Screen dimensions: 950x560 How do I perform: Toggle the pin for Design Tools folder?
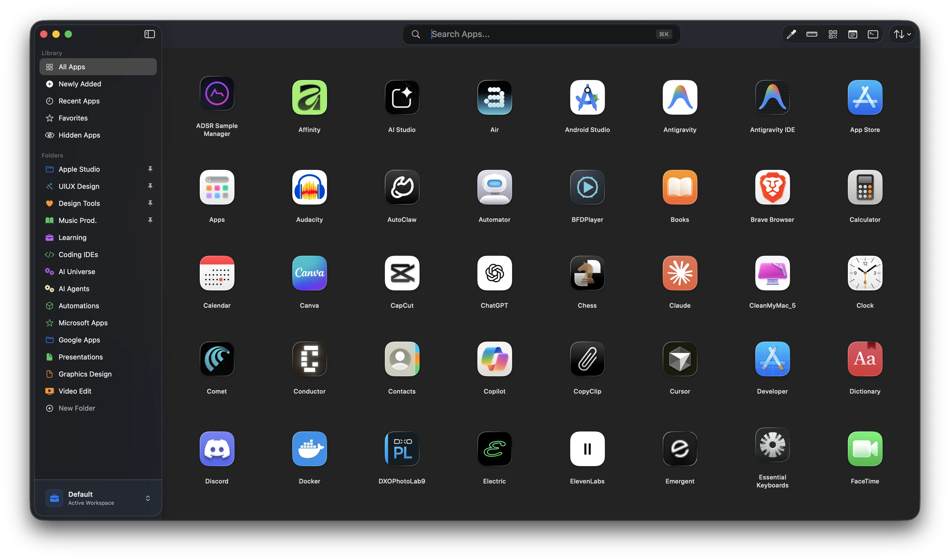150,203
